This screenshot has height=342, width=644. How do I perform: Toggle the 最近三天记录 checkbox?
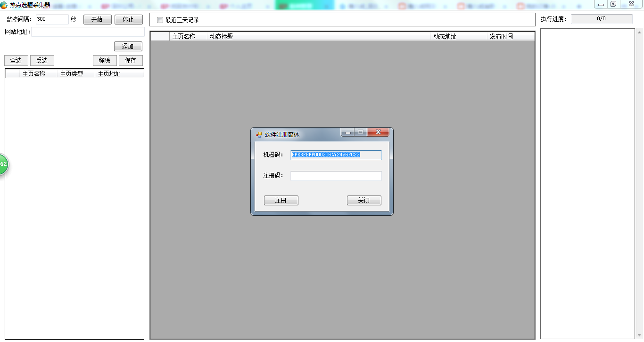160,20
